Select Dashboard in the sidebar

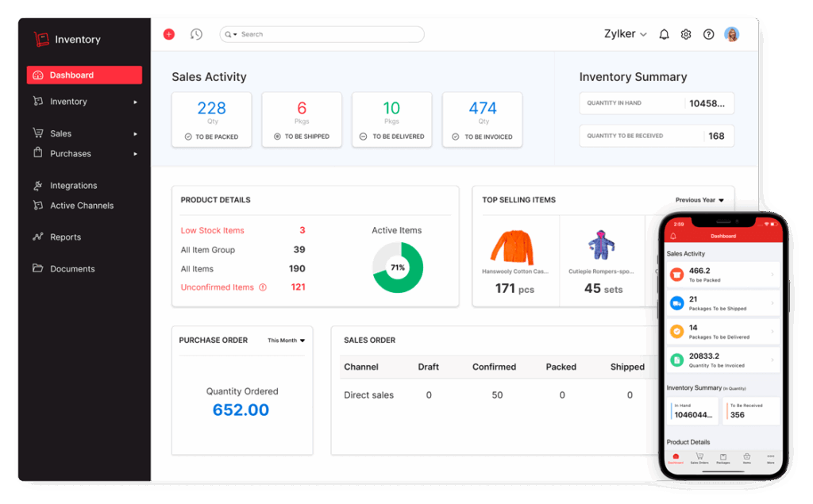coord(84,75)
